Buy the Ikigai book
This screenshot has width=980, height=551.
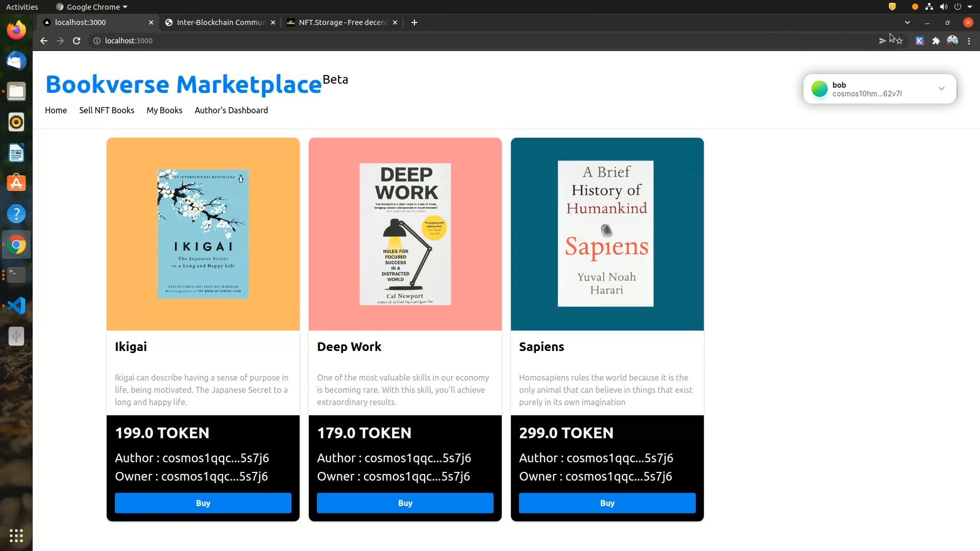tap(203, 503)
